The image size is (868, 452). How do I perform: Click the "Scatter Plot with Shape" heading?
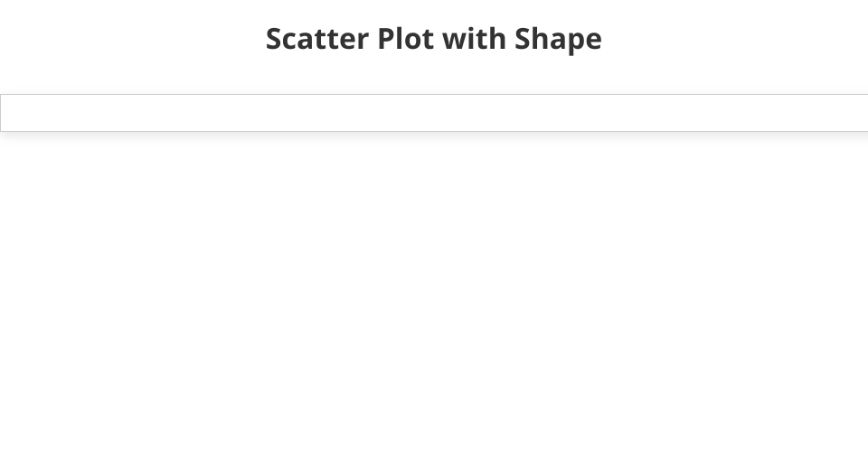tap(433, 39)
